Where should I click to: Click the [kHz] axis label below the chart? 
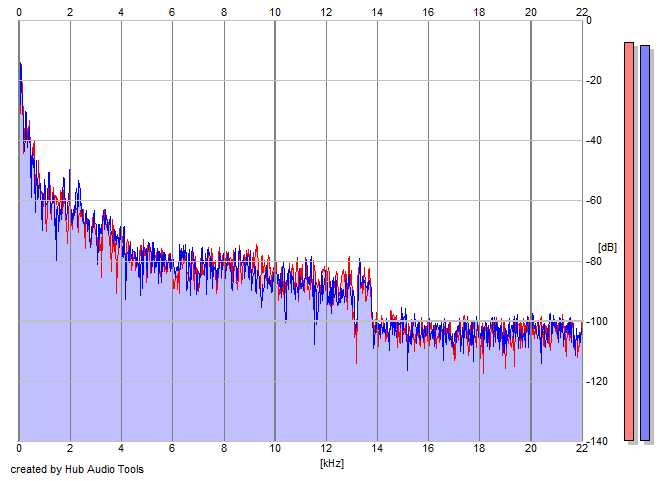tap(332, 463)
